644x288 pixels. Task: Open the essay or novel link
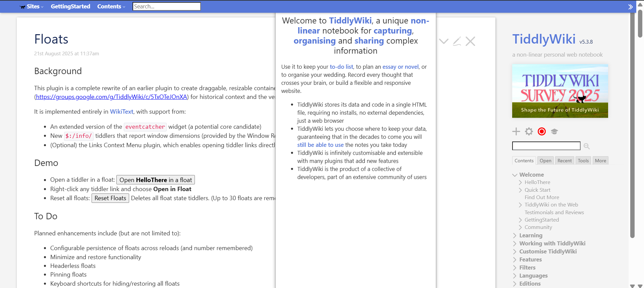pyautogui.click(x=400, y=67)
